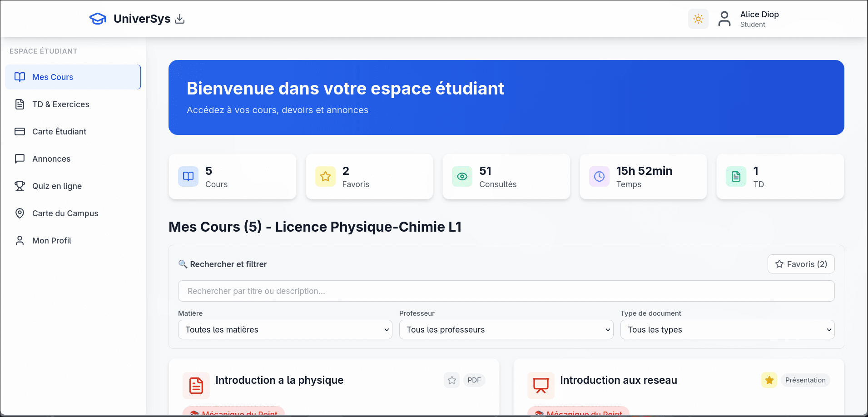Click the presentation icon of Introduction aux reseau
The height and width of the screenshot is (417, 868).
pyautogui.click(x=541, y=386)
